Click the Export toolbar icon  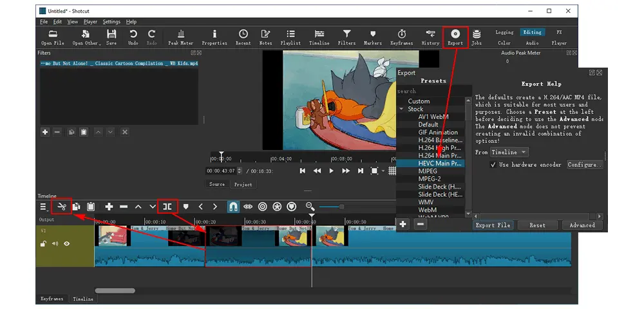click(455, 37)
